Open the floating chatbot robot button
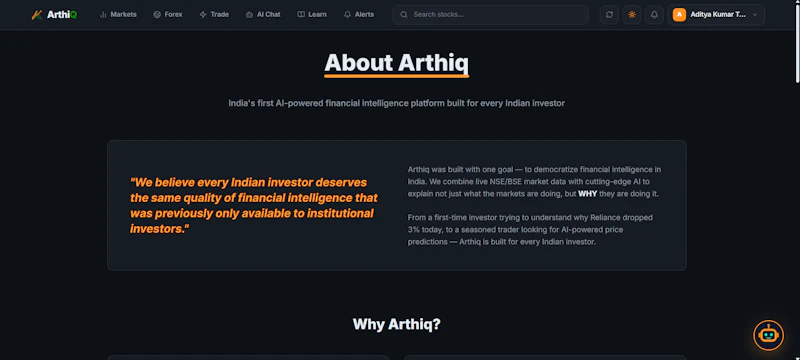Image resolution: width=800 pixels, height=360 pixels. [x=768, y=335]
